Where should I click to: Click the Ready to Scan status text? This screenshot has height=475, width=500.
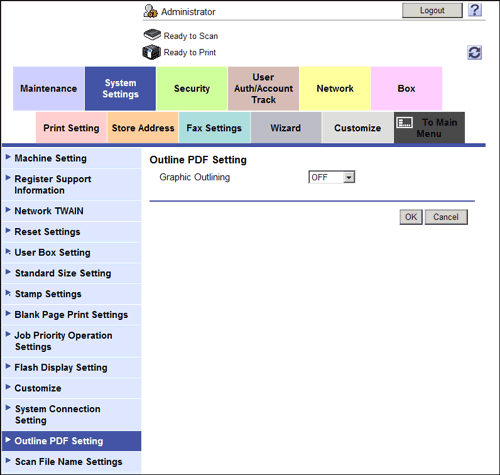click(x=191, y=36)
